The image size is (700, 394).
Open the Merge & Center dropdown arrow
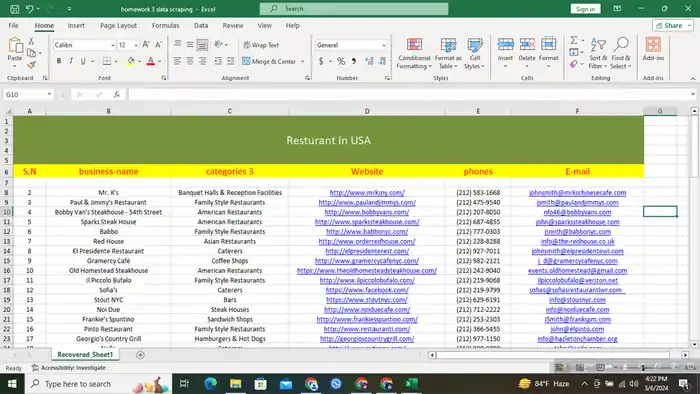[302, 62]
